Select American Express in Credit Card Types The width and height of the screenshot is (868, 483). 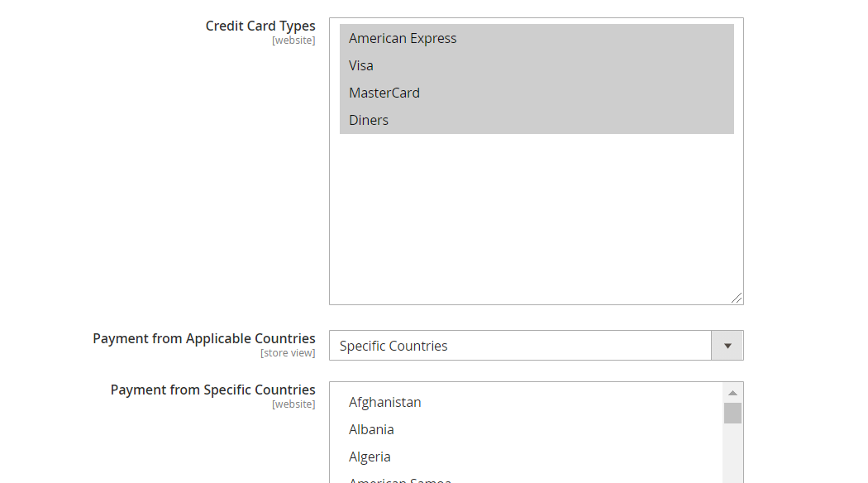pyautogui.click(x=403, y=38)
